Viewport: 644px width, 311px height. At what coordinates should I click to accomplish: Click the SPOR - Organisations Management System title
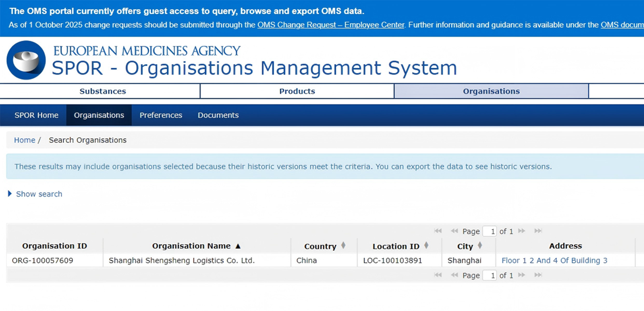pos(254,68)
